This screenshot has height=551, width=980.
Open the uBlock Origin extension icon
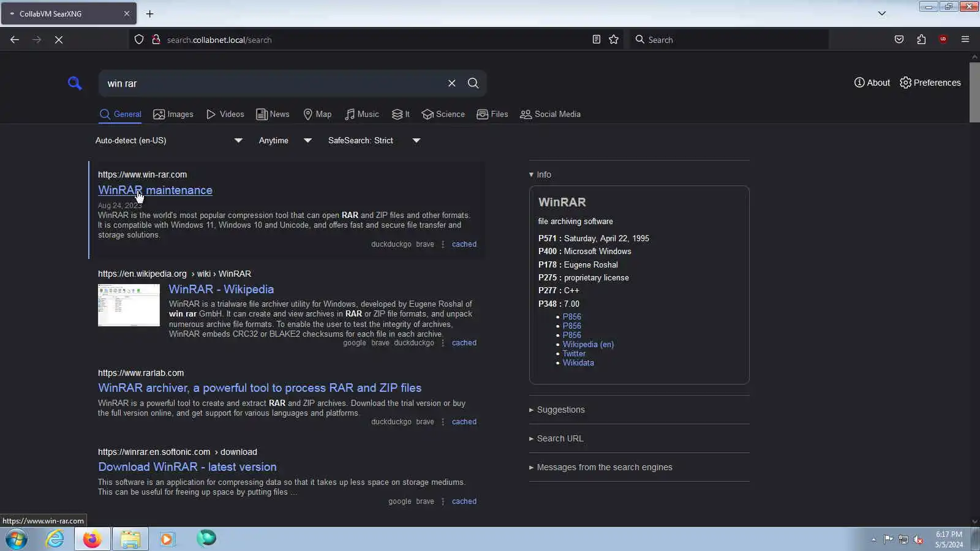(943, 40)
